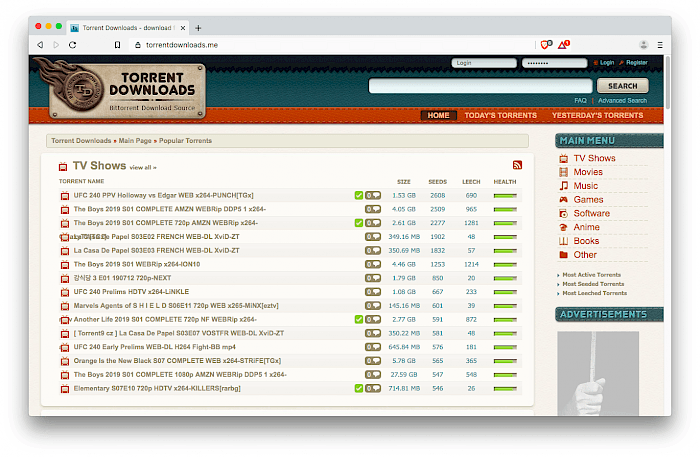
Task: Open the browser profile avatar icon
Action: point(643,45)
